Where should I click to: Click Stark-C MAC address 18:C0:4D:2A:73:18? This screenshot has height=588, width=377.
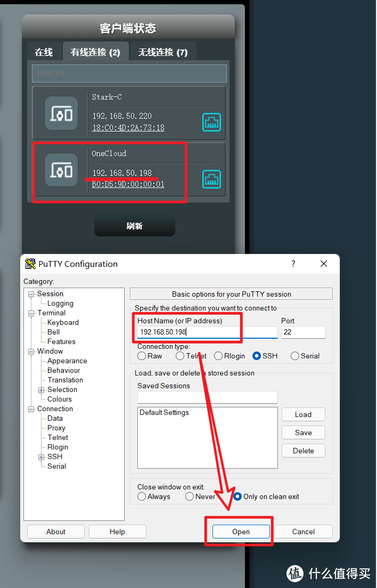(128, 128)
